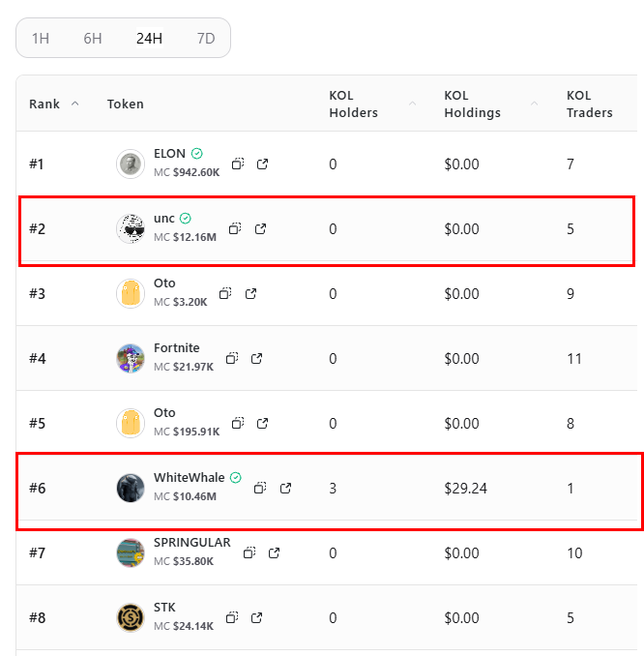This screenshot has height=656, width=644.
Task: Open the SPRINGULAR token name link
Action: 191,543
